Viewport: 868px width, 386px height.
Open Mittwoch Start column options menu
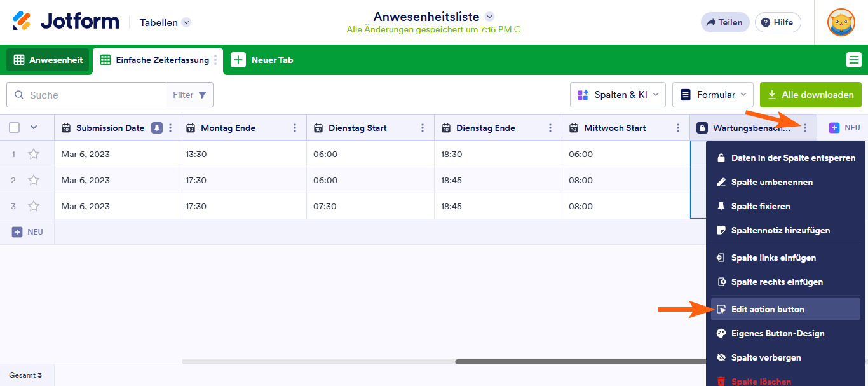pyautogui.click(x=678, y=128)
